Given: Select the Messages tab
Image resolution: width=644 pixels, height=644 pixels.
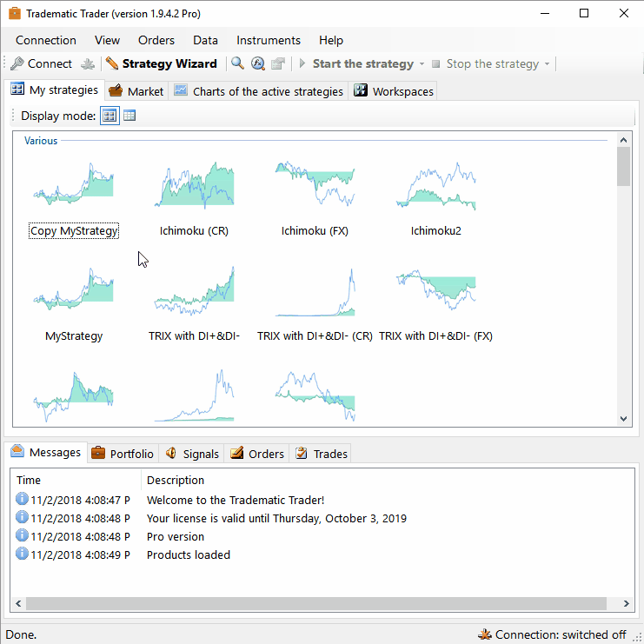Looking at the screenshot, I should point(46,453).
